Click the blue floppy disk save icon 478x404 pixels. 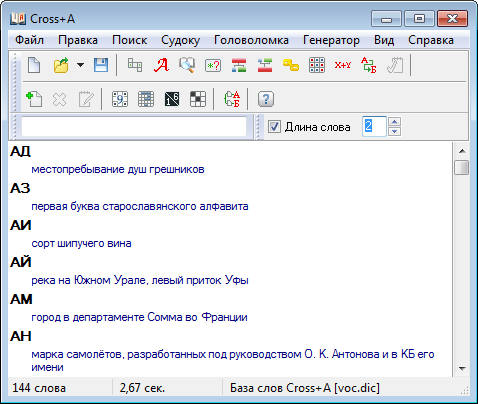(101, 65)
